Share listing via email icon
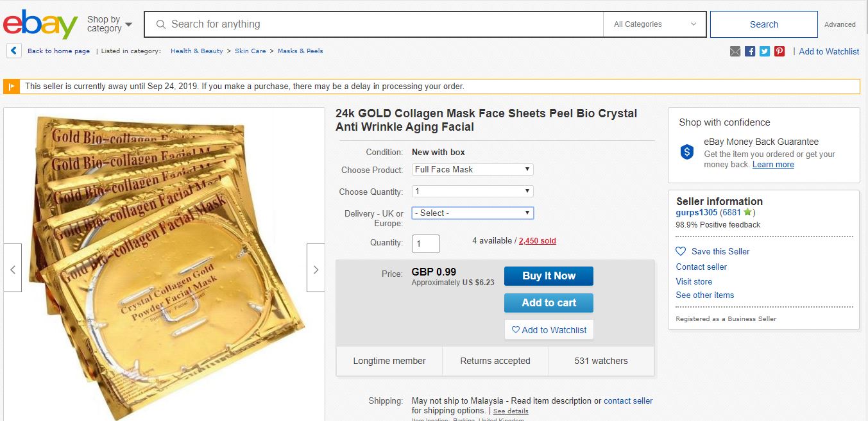The height and width of the screenshot is (421, 868). [x=735, y=51]
